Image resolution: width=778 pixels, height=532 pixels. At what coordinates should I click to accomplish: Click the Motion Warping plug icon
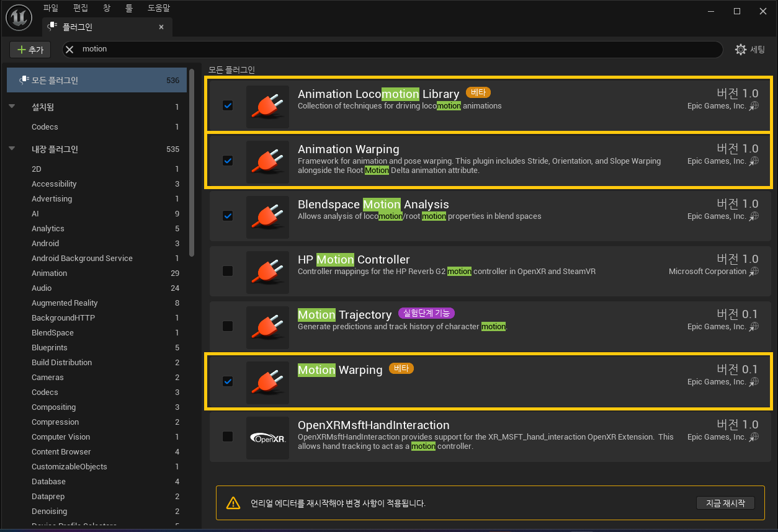point(267,383)
